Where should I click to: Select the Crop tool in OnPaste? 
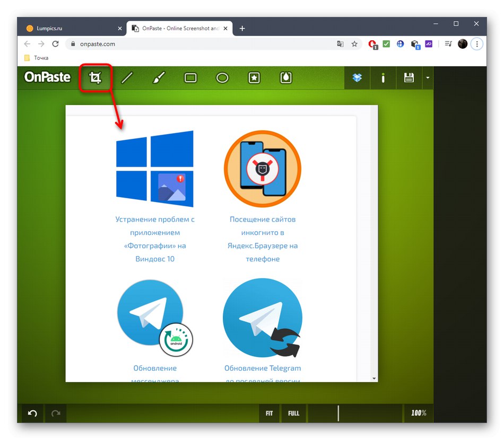click(x=95, y=77)
